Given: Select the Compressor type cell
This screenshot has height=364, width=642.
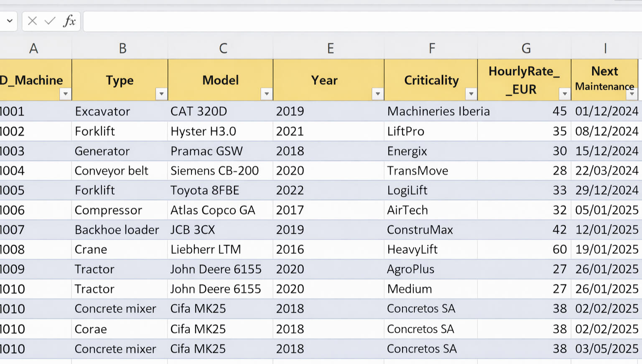Looking at the screenshot, I should [120, 210].
